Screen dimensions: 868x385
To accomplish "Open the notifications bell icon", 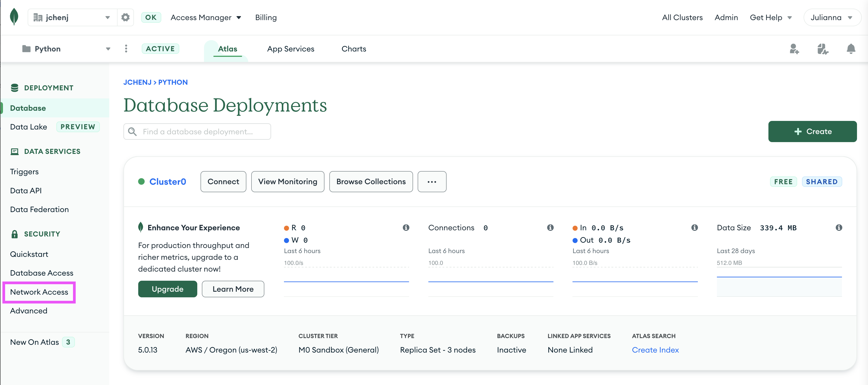I will tap(851, 49).
